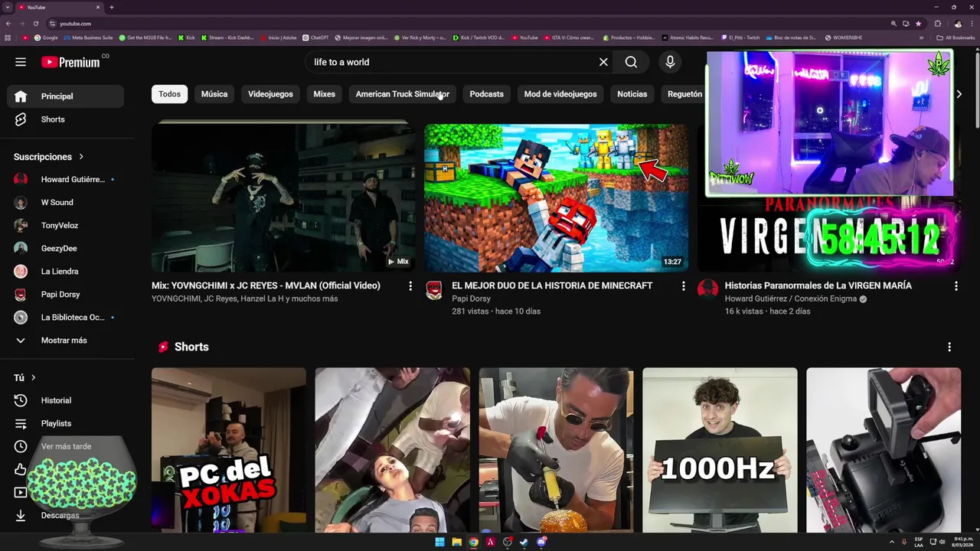Expand the Suscripciones section arrow
The height and width of the screenshot is (551, 980).
(x=81, y=157)
